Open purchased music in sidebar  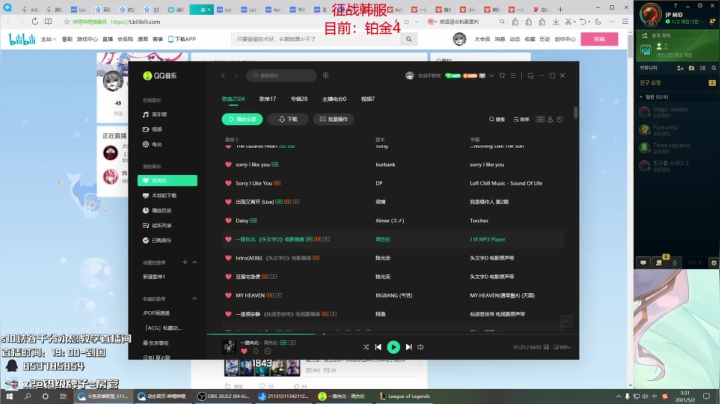point(157,240)
